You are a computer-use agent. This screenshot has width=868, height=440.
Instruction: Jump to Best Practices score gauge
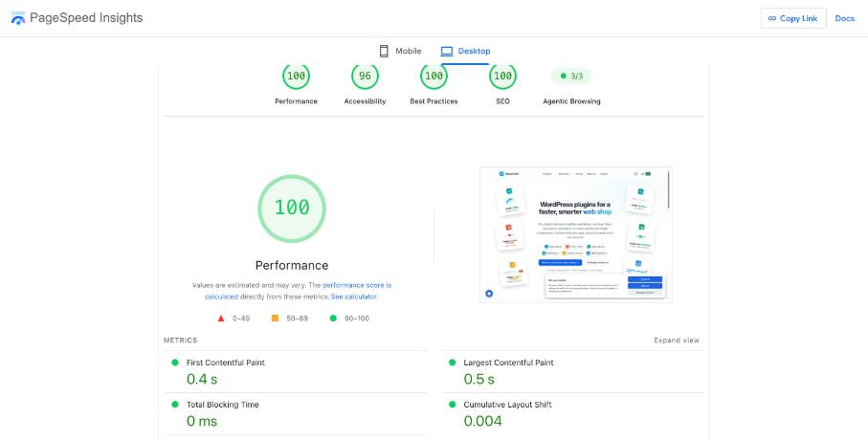(x=434, y=77)
